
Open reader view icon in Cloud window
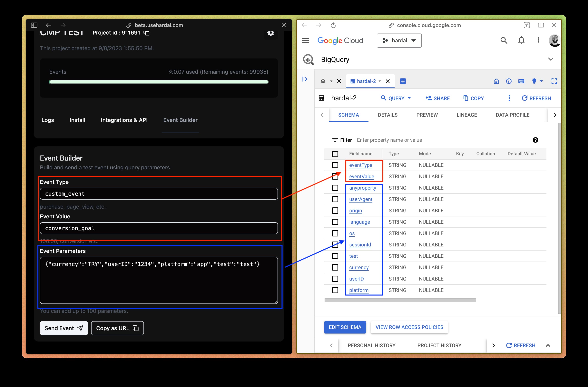coord(527,25)
